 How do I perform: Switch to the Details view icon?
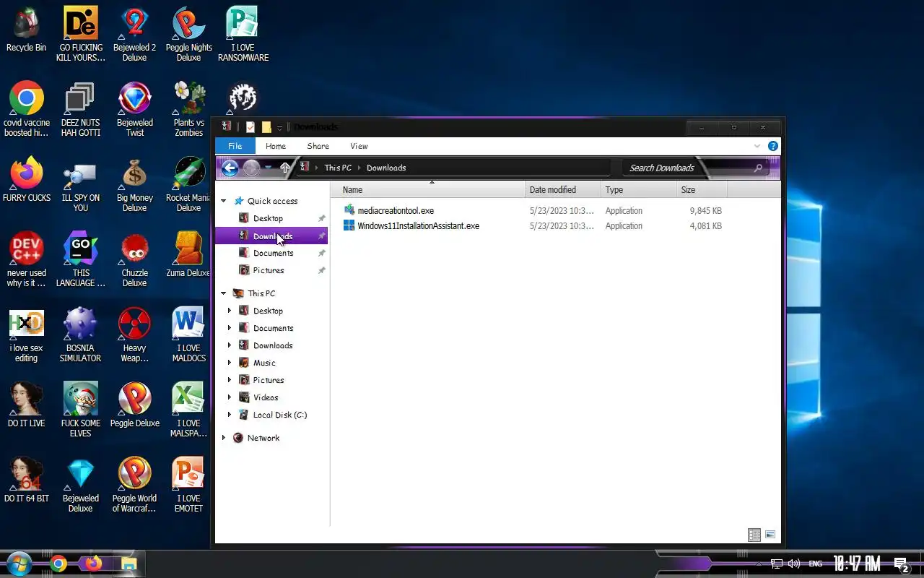coord(754,535)
